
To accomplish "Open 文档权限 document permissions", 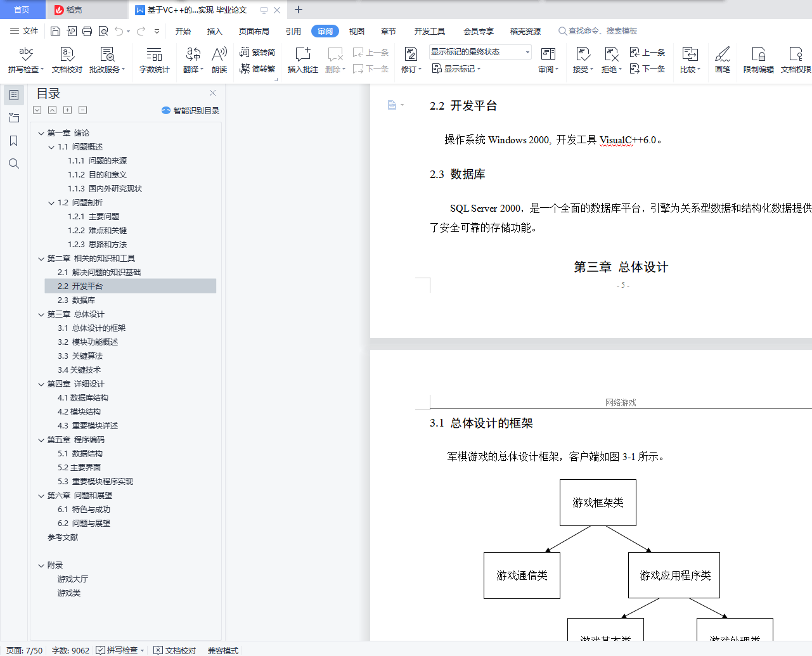I will [x=796, y=60].
